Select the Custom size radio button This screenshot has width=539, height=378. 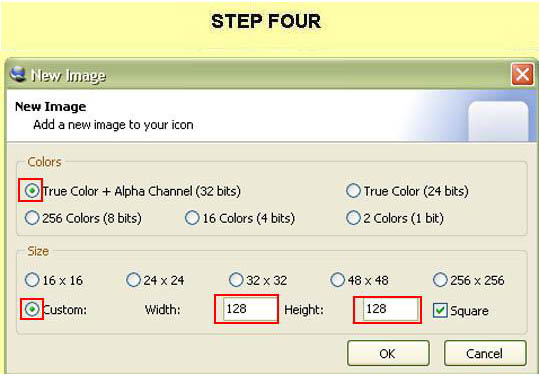(x=32, y=309)
